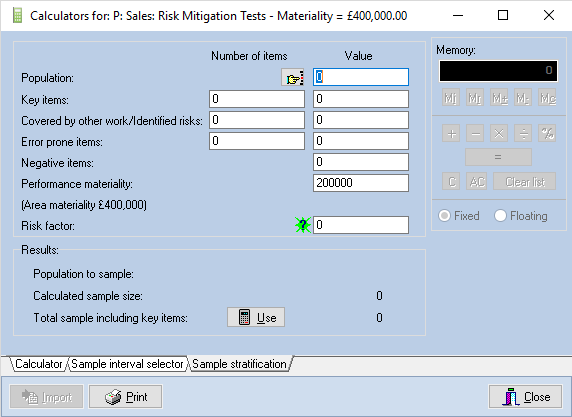Select the Sample stratification tab
Image resolution: width=572 pixels, height=417 pixels.
coord(239,364)
